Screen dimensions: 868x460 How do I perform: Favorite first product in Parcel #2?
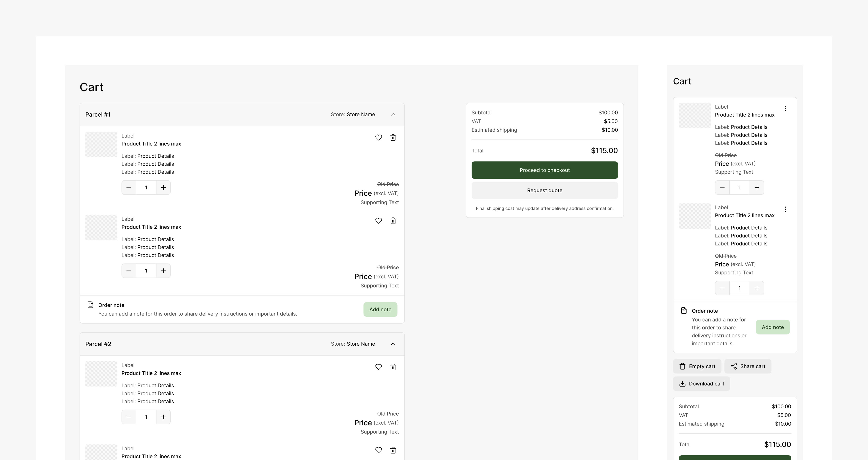378,367
